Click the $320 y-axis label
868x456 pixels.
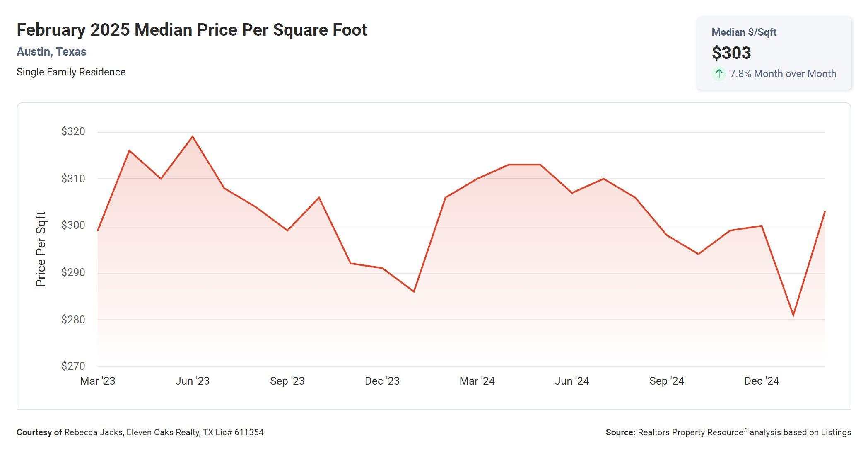pos(73,132)
